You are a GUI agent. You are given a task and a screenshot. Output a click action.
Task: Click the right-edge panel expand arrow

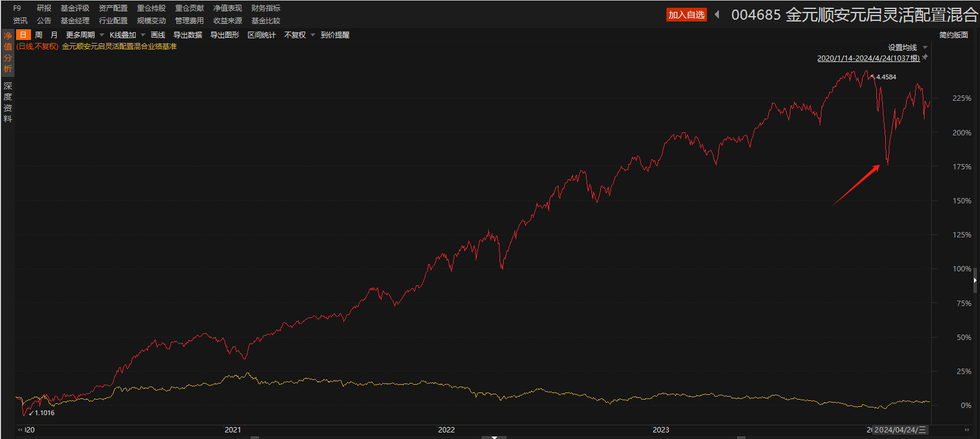[x=975, y=280]
